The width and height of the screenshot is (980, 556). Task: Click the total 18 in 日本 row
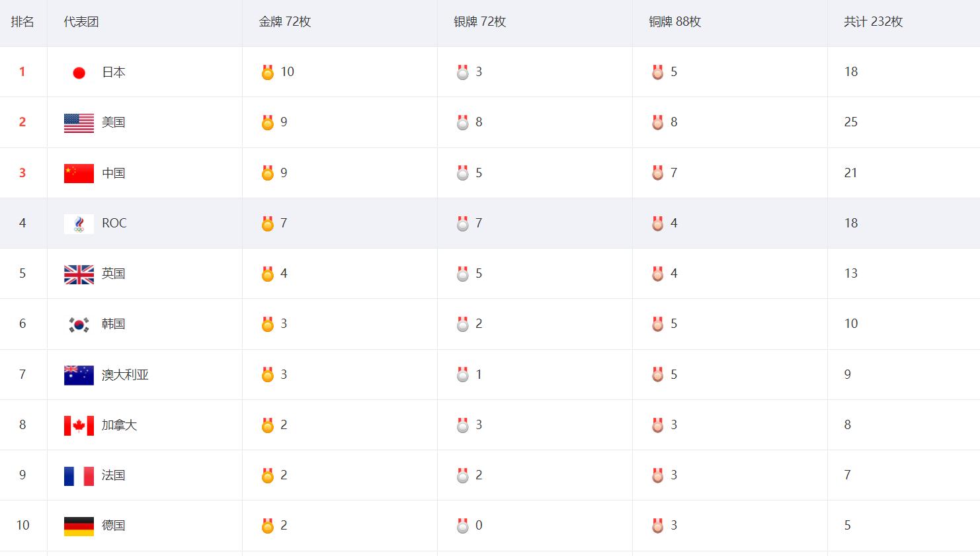(851, 71)
